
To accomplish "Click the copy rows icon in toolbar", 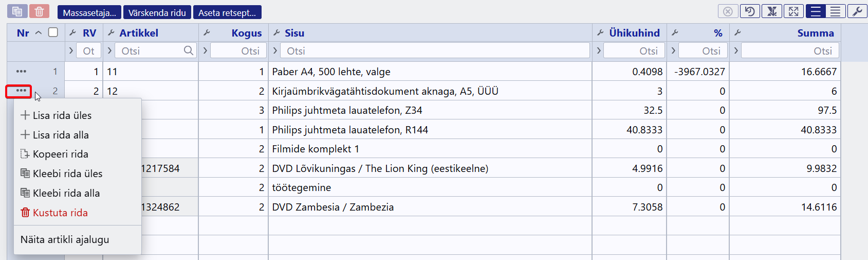I will [17, 11].
